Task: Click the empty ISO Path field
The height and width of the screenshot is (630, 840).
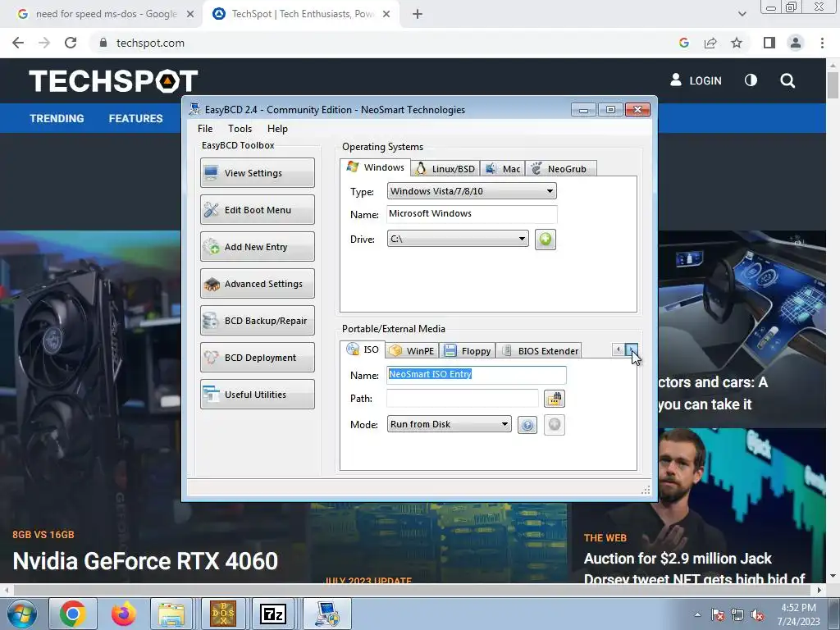Action: click(x=463, y=399)
